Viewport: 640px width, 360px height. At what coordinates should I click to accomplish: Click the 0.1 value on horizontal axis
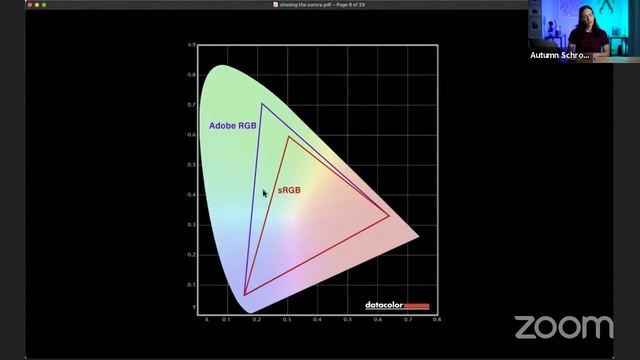coord(226,320)
